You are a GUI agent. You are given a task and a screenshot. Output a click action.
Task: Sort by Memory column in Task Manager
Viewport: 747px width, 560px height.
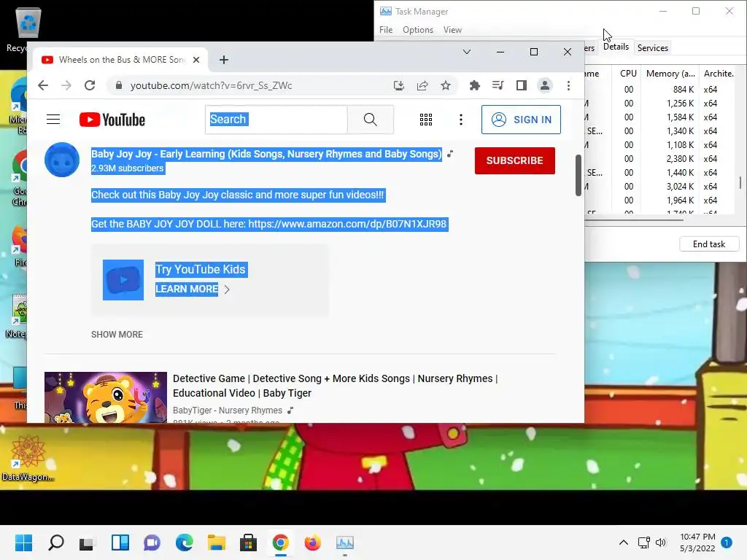[x=670, y=74]
